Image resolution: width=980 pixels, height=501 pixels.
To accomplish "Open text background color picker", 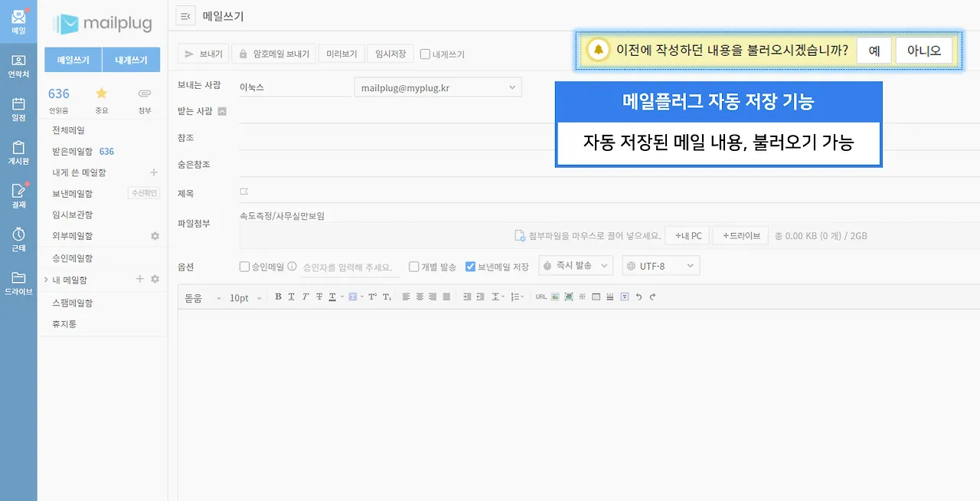I will 352,296.
